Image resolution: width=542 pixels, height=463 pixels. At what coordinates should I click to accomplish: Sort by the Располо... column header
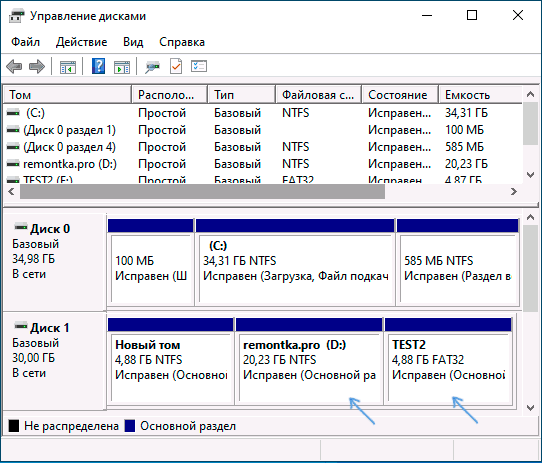coord(169,94)
